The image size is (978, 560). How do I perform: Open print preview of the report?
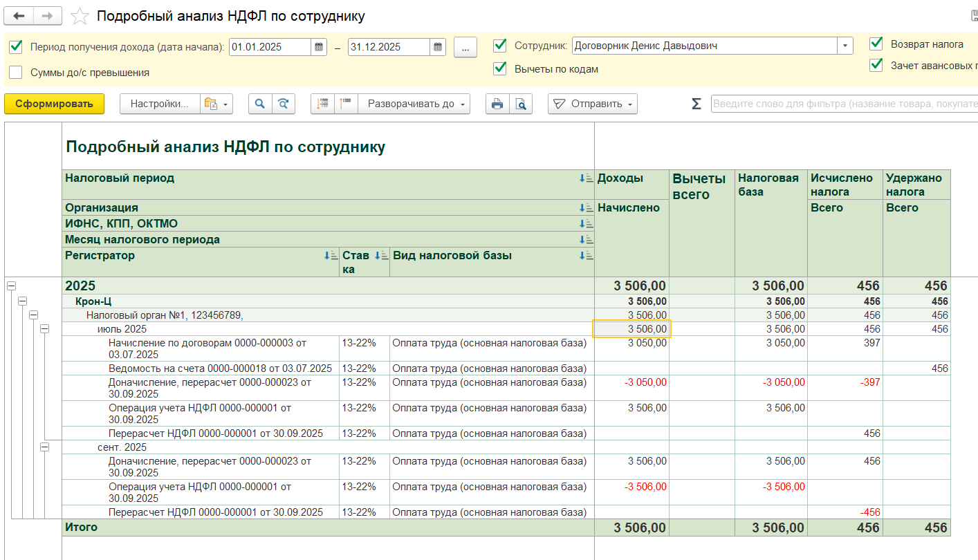point(520,104)
